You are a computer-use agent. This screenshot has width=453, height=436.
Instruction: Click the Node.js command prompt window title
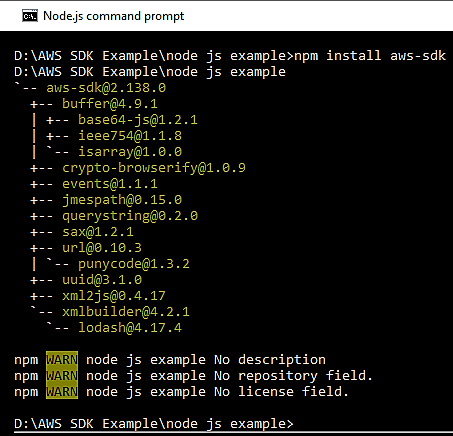click(x=114, y=16)
